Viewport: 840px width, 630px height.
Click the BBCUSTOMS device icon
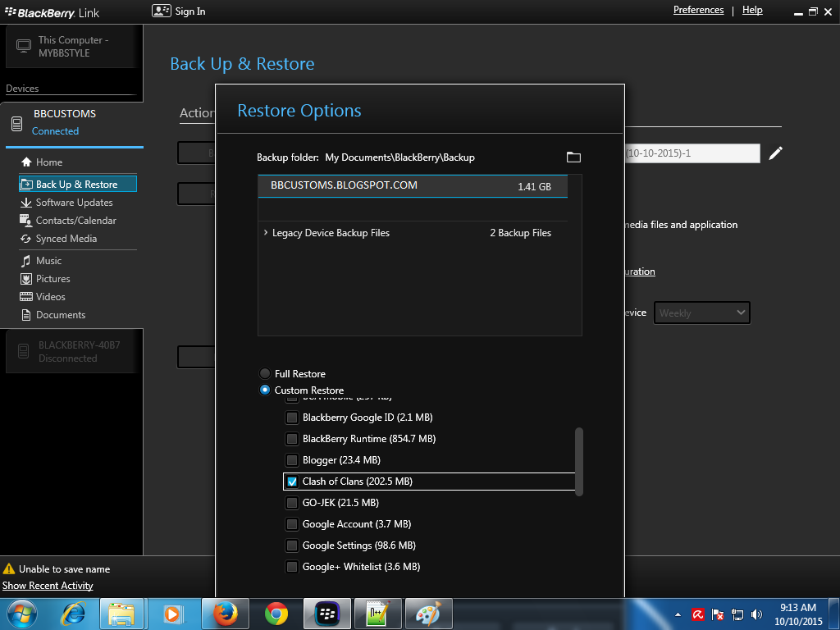pos(17,124)
